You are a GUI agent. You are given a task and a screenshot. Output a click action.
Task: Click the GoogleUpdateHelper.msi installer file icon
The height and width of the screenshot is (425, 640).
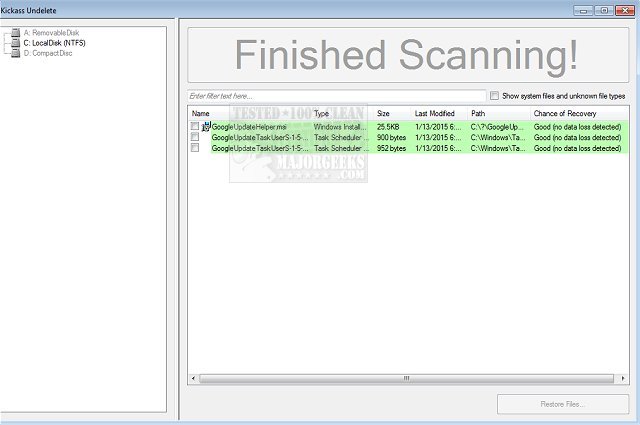point(206,127)
